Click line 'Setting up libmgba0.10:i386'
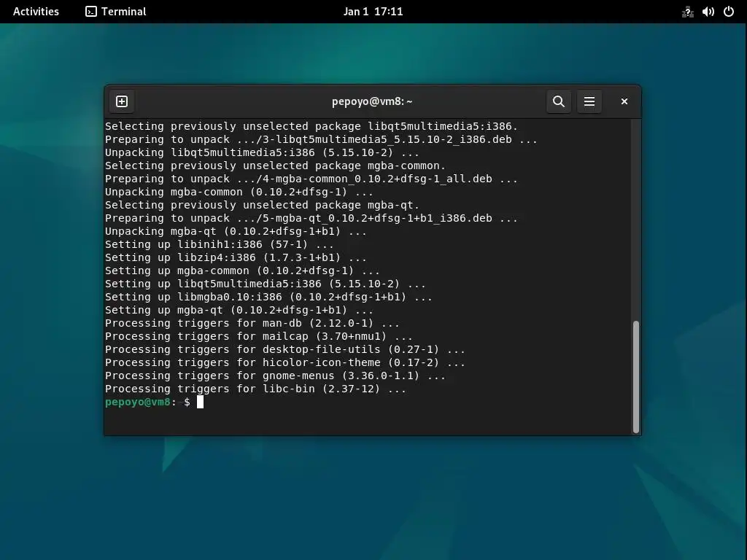Viewport: 747px width, 560px height. point(268,297)
